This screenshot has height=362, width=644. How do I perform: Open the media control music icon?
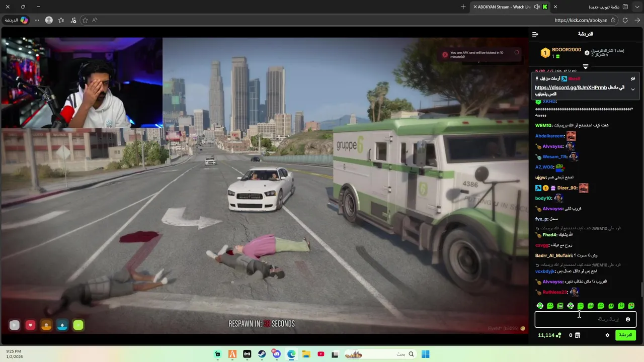(73, 20)
